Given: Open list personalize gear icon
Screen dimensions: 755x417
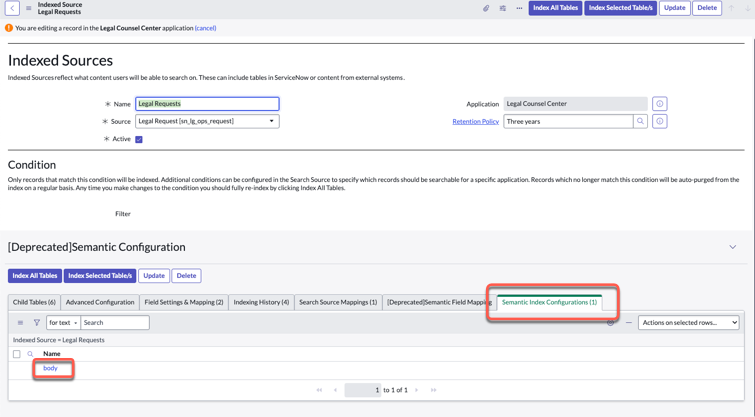Looking at the screenshot, I should point(611,323).
